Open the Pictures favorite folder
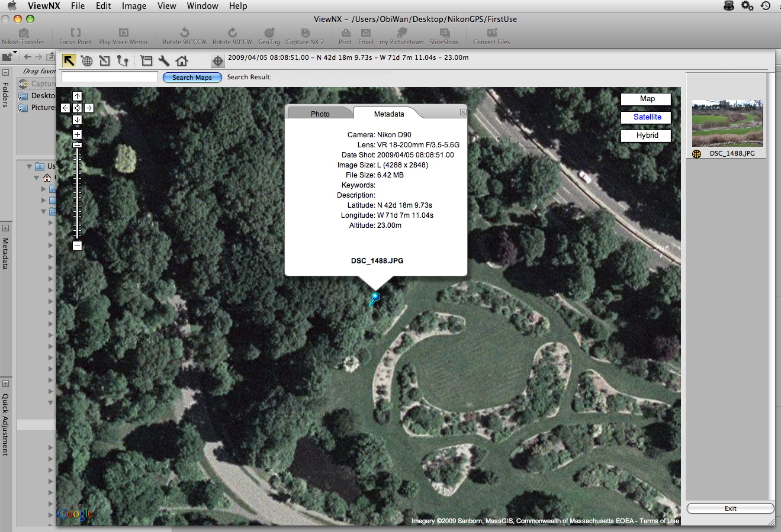781x532 pixels. pyautogui.click(x=37, y=107)
